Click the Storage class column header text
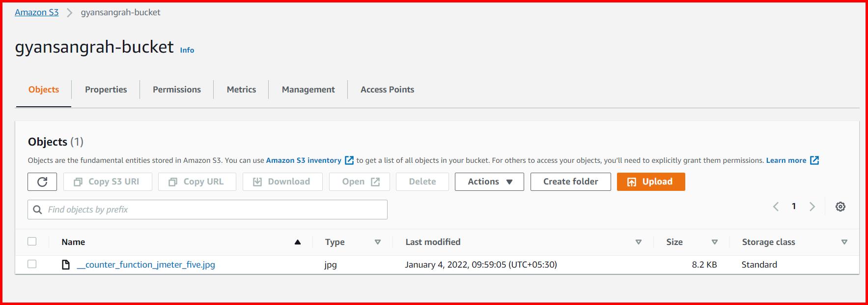Screen dimensions: 868x305 point(768,242)
